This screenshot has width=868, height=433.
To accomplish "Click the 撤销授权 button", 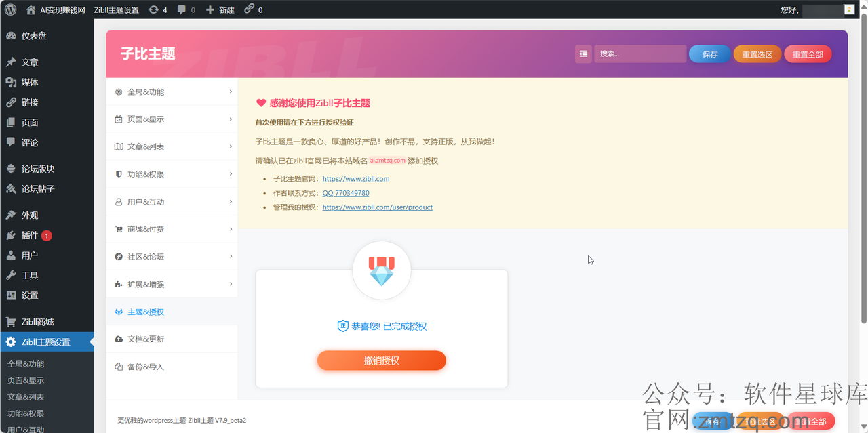I will (382, 360).
